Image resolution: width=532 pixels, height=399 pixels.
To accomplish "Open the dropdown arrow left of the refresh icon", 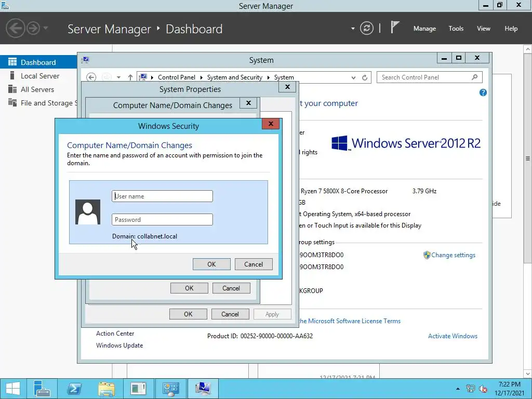I will pyautogui.click(x=353, y=29).
